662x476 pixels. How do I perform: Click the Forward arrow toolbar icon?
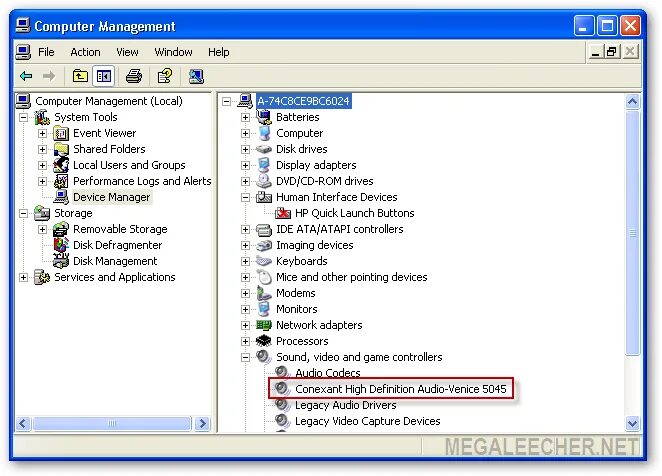[x=49, y=76]
